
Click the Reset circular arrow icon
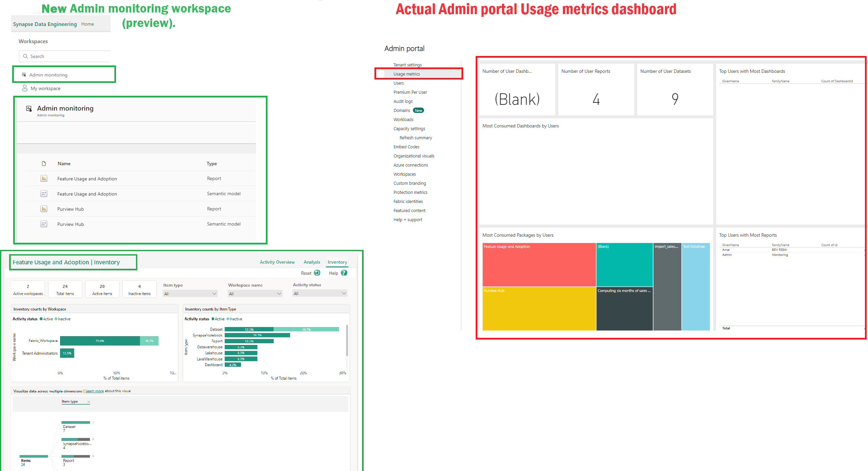coord(317,273)
